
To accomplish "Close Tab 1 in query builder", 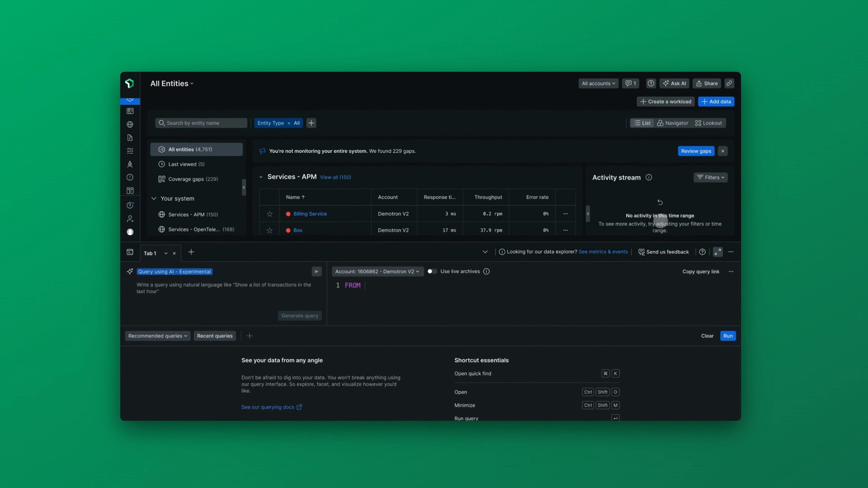I will click(174, 253).
